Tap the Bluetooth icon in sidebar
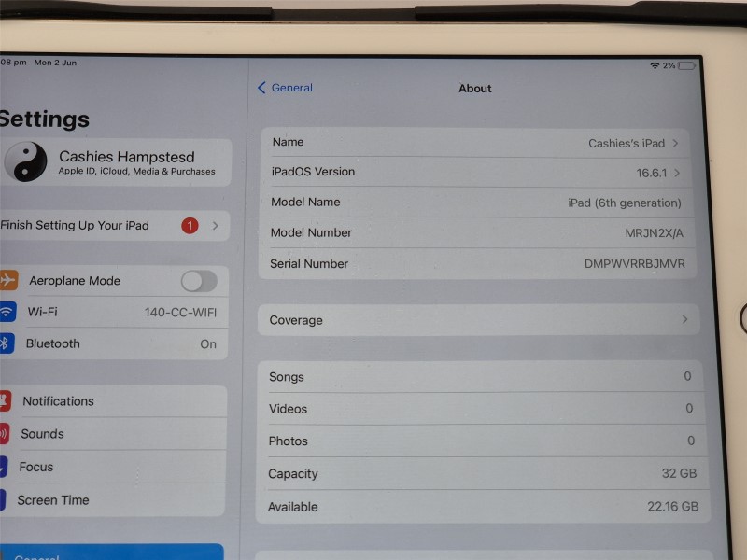The width and height of the screenshot is (747, 560). pos(6,343)
